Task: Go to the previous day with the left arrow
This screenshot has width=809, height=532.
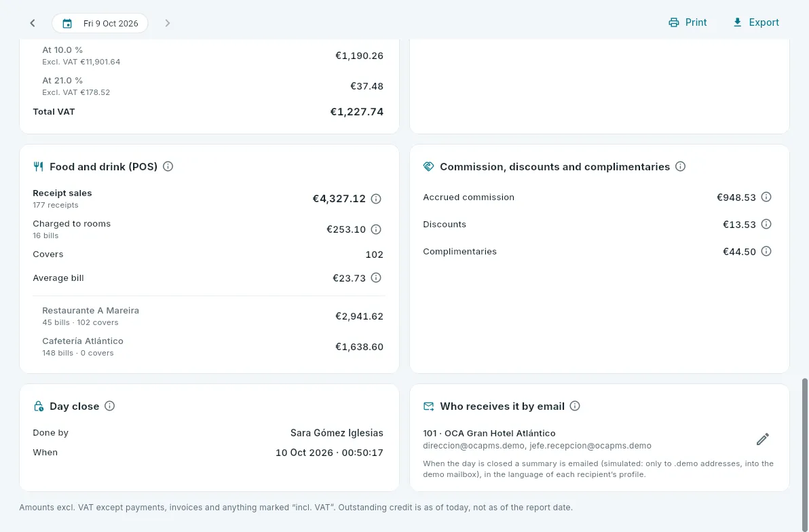Action: [33, 23]
